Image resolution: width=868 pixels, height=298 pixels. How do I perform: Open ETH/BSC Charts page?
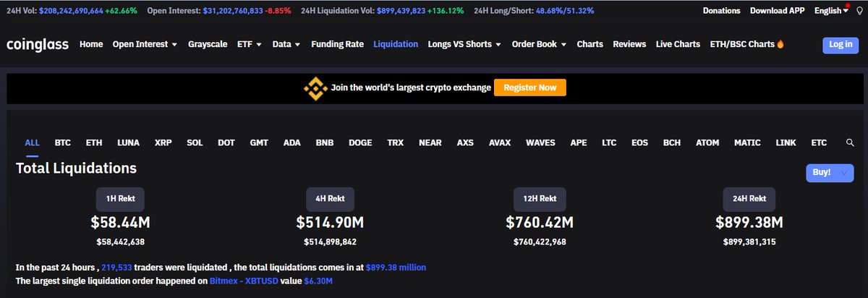pyautogui.click(x=742, y=44)
